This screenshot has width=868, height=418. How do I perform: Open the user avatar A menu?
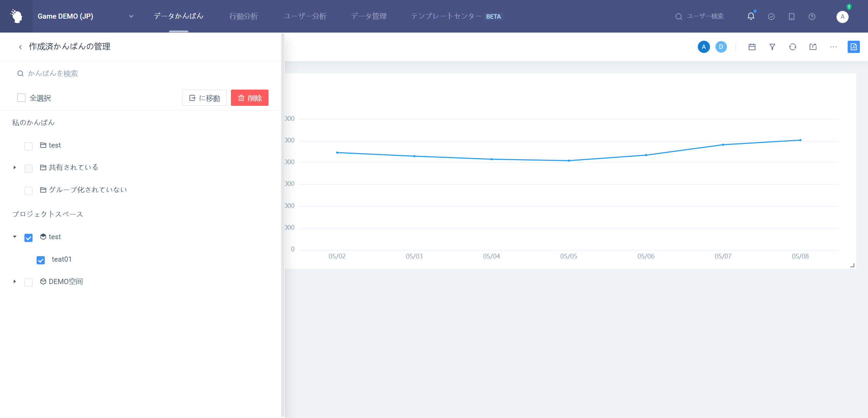[x=843, y=17]
